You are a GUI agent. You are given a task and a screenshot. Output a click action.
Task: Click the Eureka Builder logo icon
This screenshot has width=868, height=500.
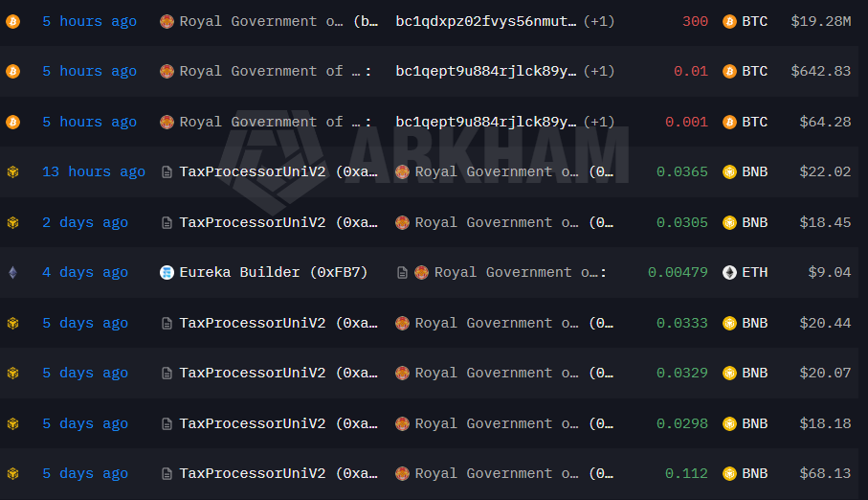pyautogui.click(x=167, y=273)
